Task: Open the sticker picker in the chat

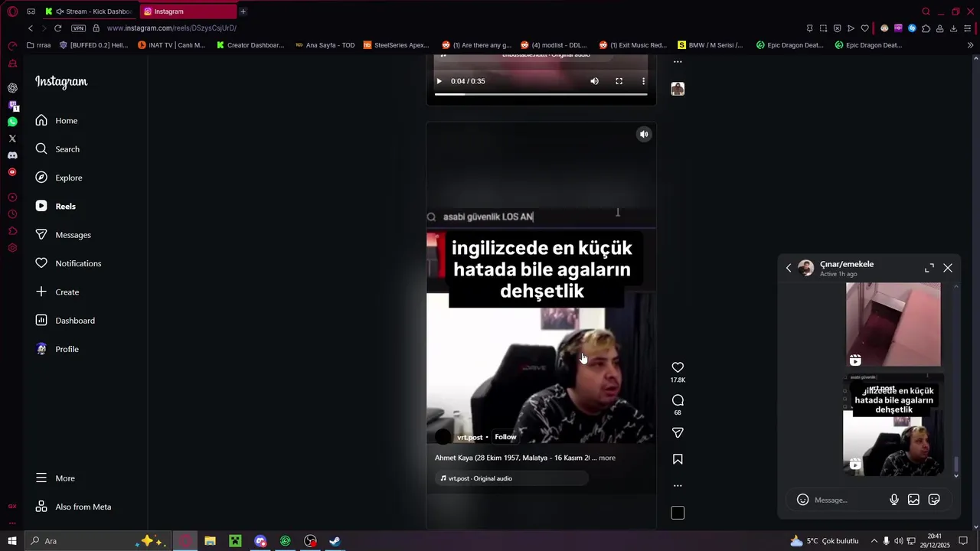Action: click(x=934, y=500)
